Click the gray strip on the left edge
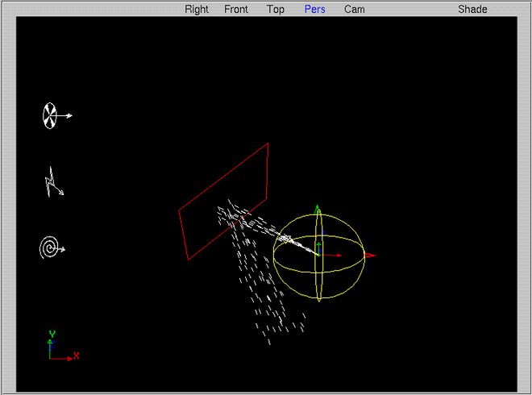The width and height of the screenshot is (532, 395). click(x=7, y=202)
